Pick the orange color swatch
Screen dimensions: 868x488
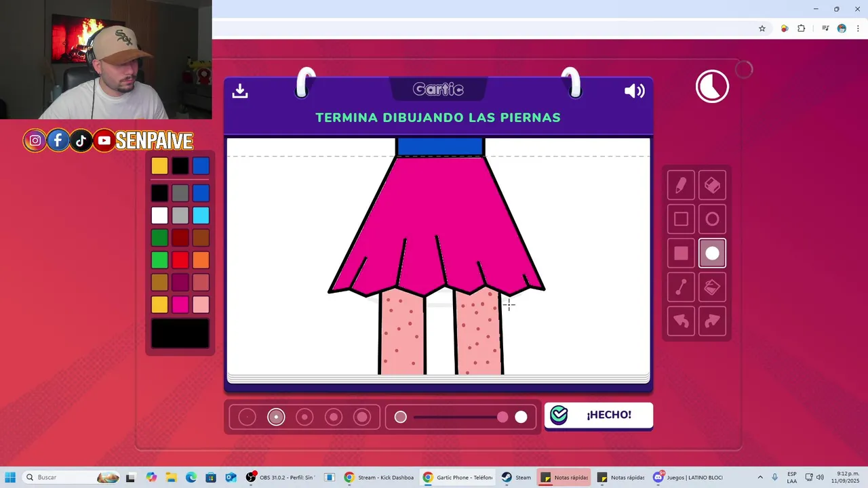pyautogui.click(x=201, y=260)
